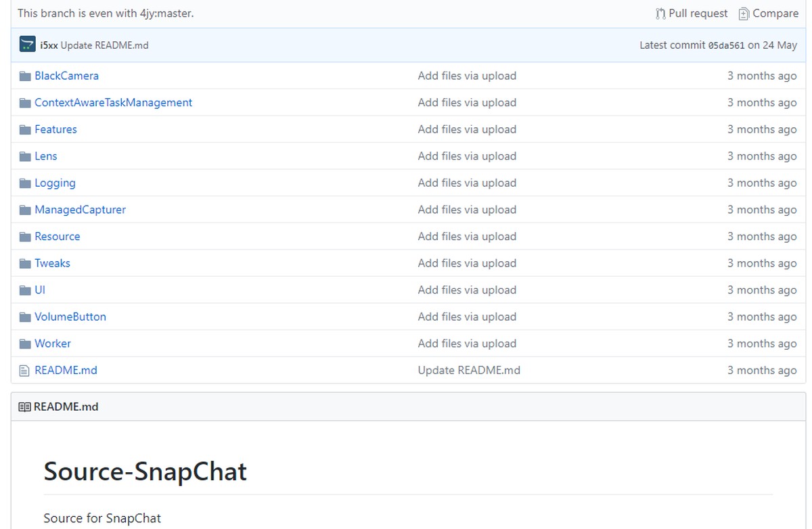812x529 pixels.
Task: Click the README book icon above Source-SnapChat
Action: pyautogui.click(x=26, y=406)
